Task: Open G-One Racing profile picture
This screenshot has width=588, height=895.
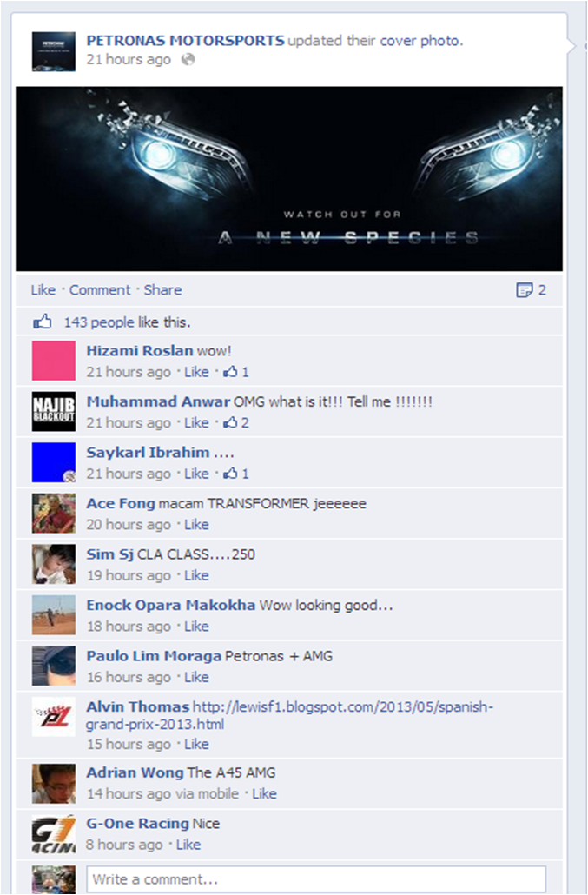Action: pyautogui.click(x=54, y=834)
